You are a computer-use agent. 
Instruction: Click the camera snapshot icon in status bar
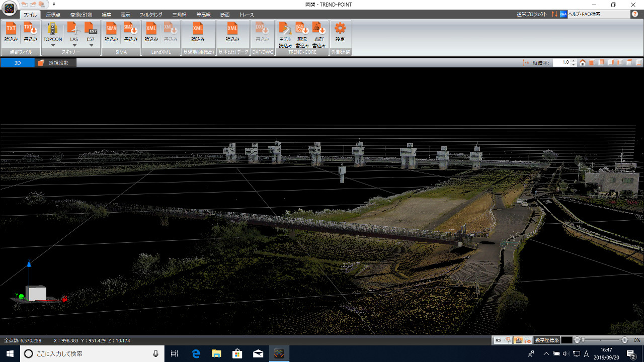pos(498,340)
